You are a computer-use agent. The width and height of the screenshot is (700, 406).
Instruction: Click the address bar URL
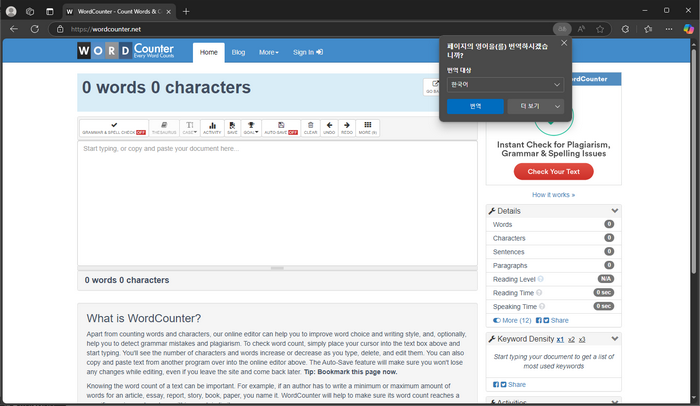106,29
